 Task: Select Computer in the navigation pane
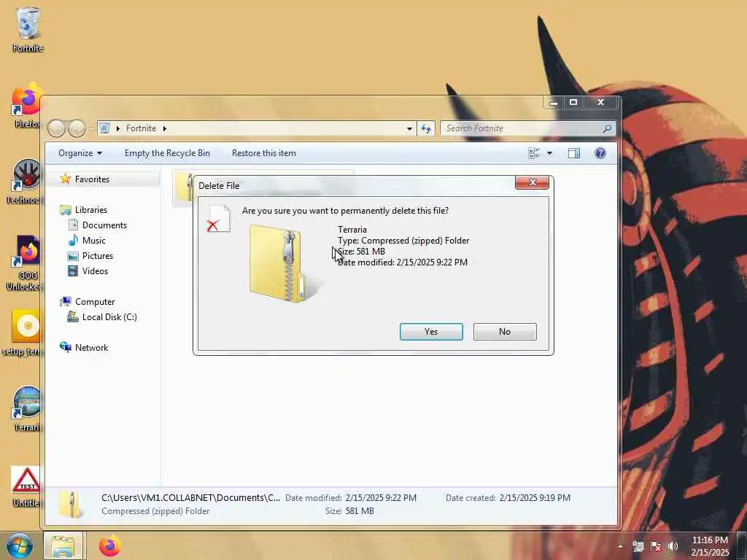click(95, 301)
